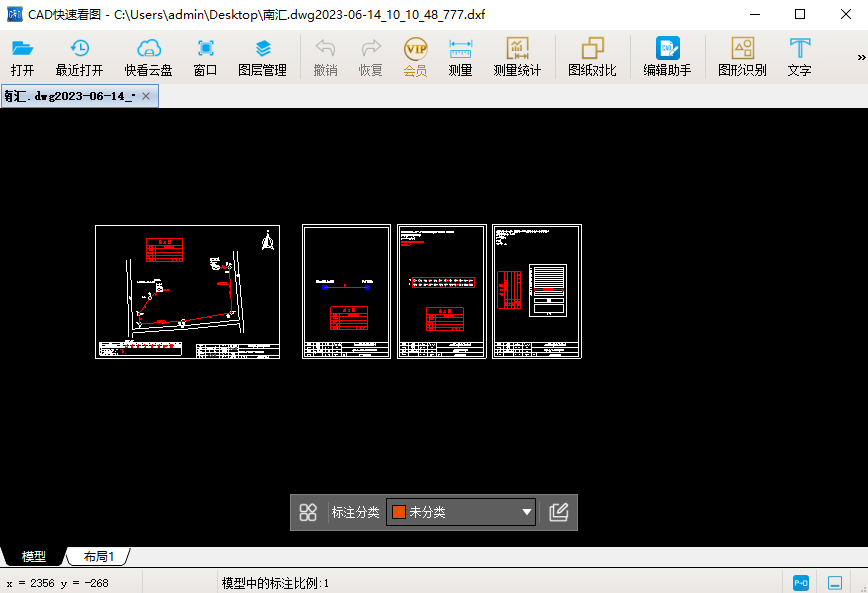Click the site plan drawing sheet
Screen dimensions: 868x593
[x=188, y=292]
